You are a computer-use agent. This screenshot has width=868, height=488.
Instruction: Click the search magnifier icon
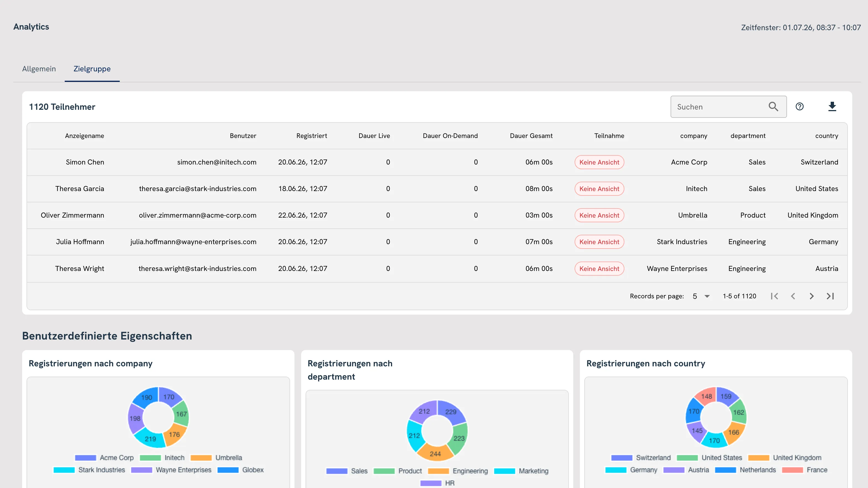773,107
